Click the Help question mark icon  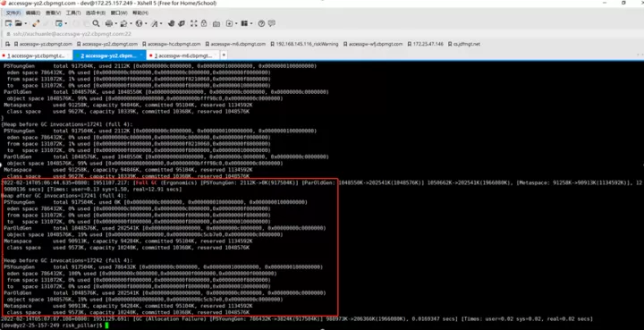click(261, 24)
